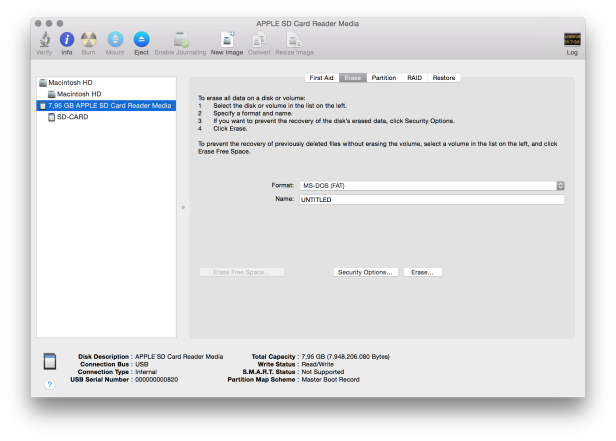Open the Info toolbar icon
616x441 pixels.
[x=67, y=39]
